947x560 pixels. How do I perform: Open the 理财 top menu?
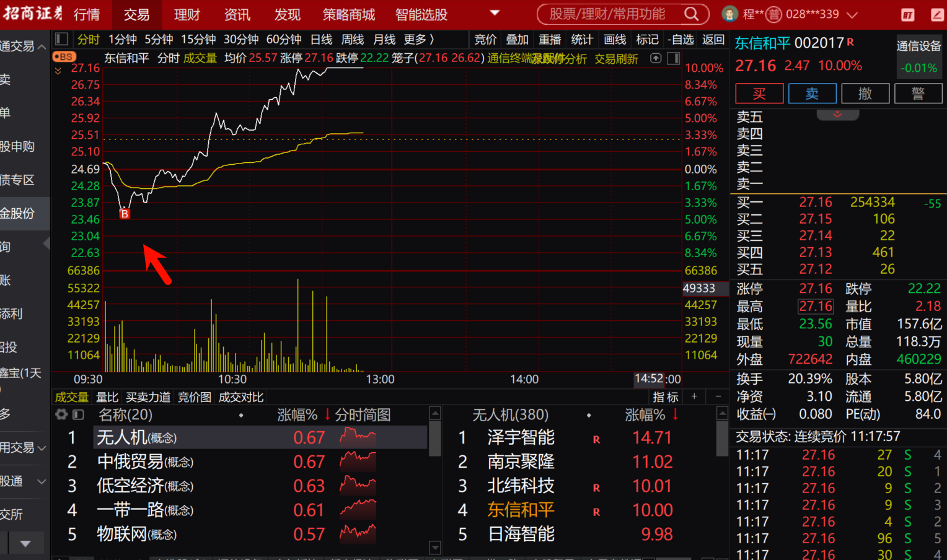tap(187, 14)
